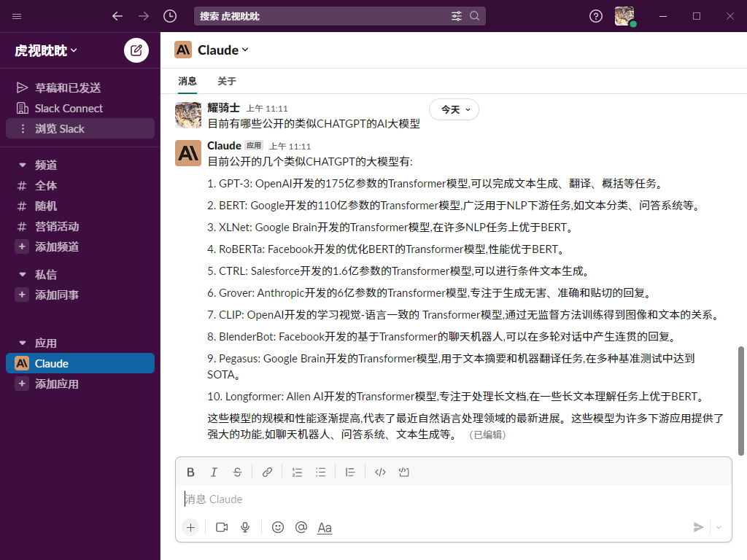The height and width of the screenshot is (560, 747).
Task: Open the history clock icon
Action: pos(169,16)
